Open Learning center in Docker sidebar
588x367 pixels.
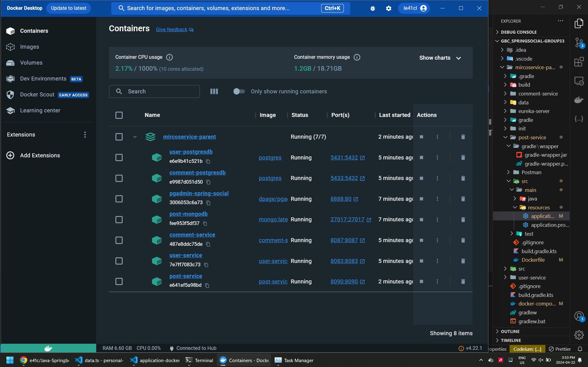(40, 110)
